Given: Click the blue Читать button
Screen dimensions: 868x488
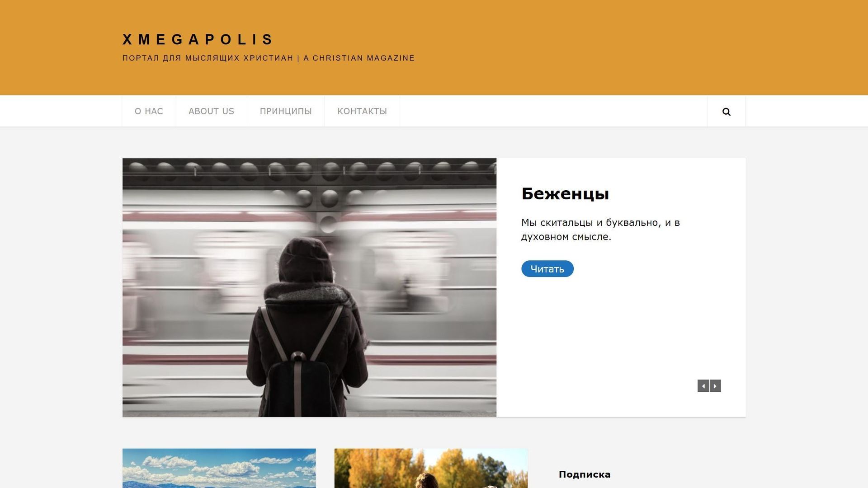Looking at the screenshot, I should (547, 269).
